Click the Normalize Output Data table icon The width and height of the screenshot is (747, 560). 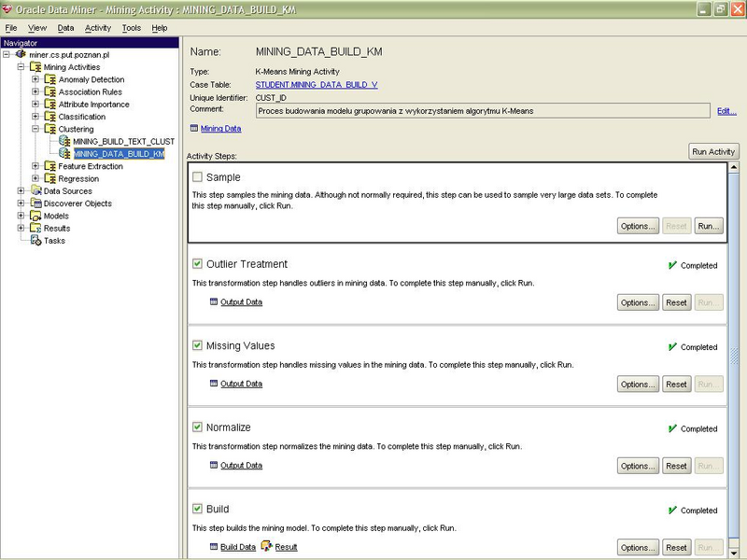pyautogui.click(x=214, y=465)
